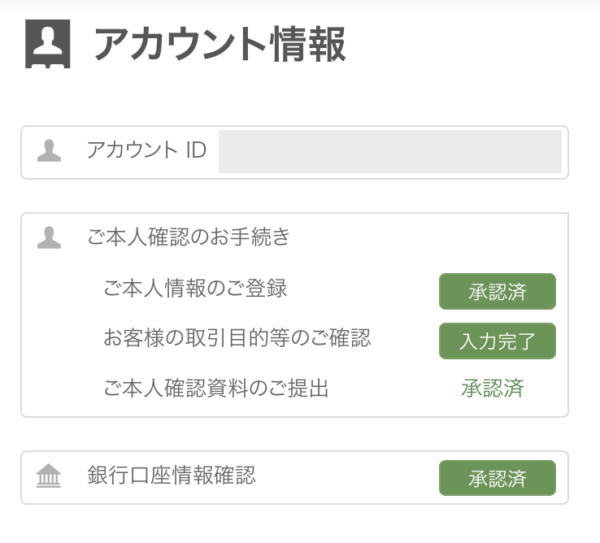Open ご本人確認資料のご提出 item
600x543 pixels.
216,388
